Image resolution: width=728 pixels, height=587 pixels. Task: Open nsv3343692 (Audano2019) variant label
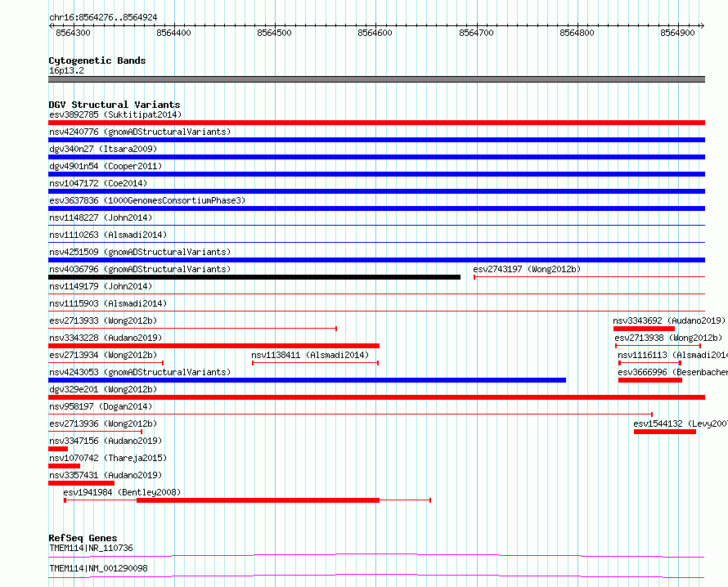coord(669,320)
